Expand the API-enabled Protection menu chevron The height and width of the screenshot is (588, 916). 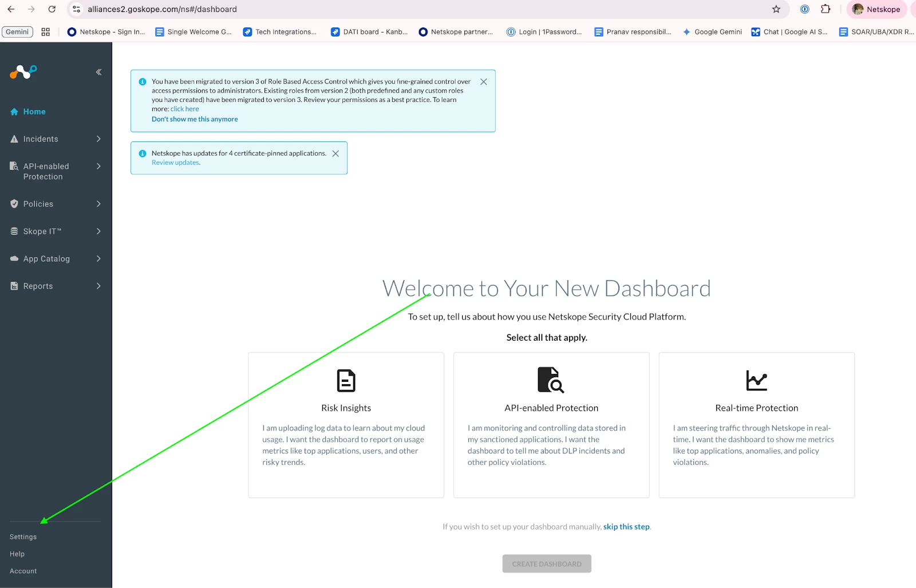[98, 166]
